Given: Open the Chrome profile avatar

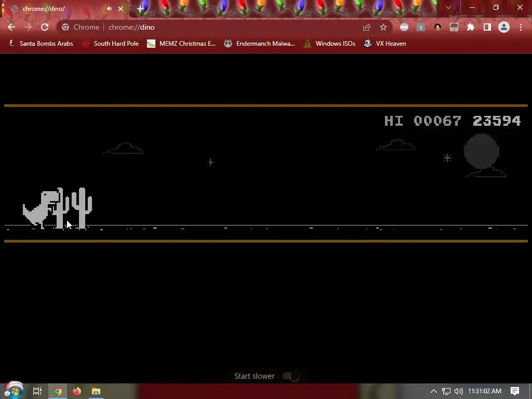Looking at the screenshot, I should (x=504, y=27).
